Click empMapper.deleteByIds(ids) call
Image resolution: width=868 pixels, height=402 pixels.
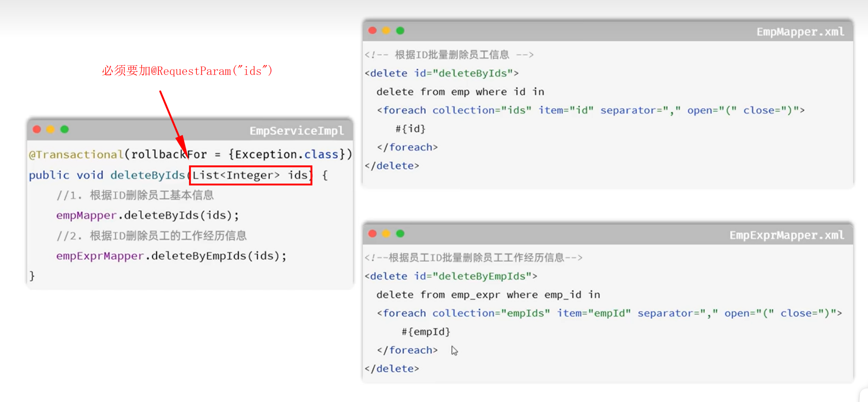click(x=148, y=215)
